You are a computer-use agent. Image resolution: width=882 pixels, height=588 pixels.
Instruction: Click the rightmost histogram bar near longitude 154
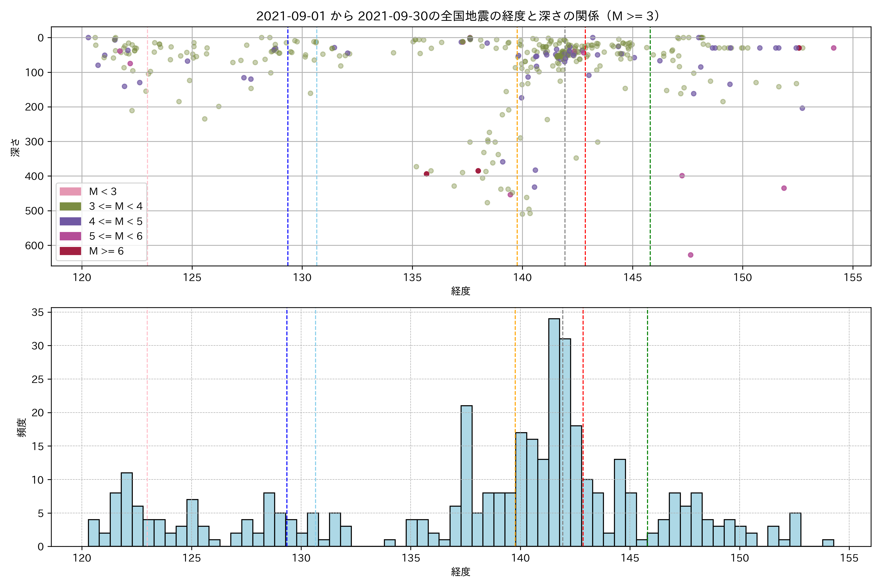click(x=828, y=543)
